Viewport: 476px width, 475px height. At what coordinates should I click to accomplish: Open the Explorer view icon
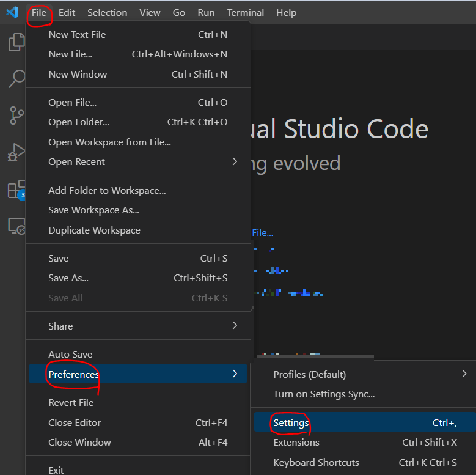[x=16, y=42]
